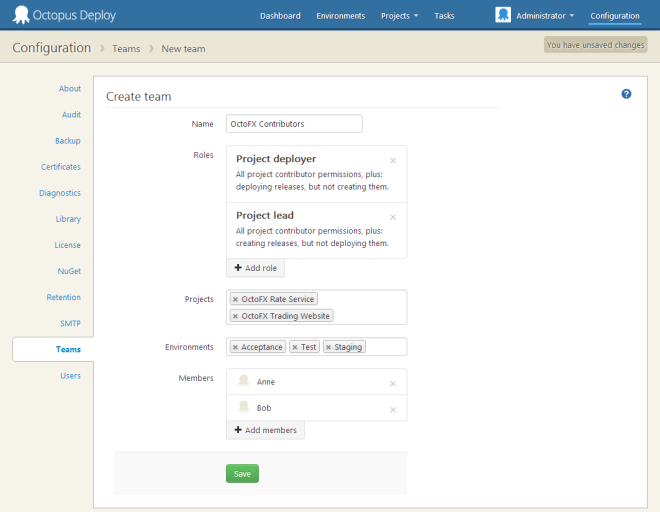
Task: Click Anne's avatar icon
Action: 244,381
